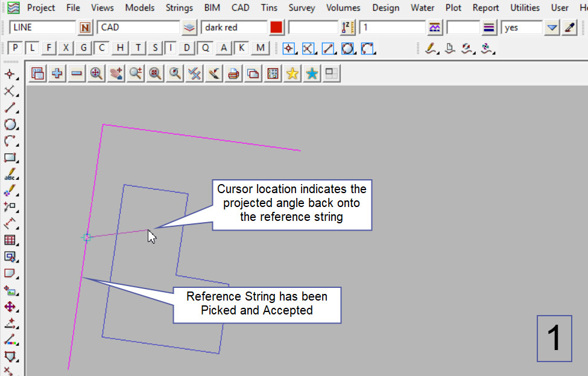Pick the dark red color swatch
Viewport: 588px width, 376px height.
276,28
